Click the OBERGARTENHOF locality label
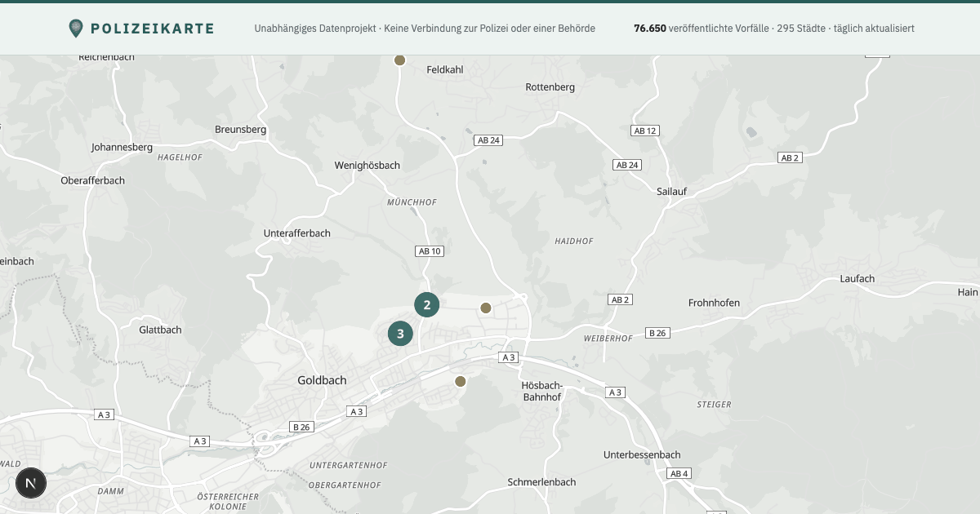 coord(345,485)
